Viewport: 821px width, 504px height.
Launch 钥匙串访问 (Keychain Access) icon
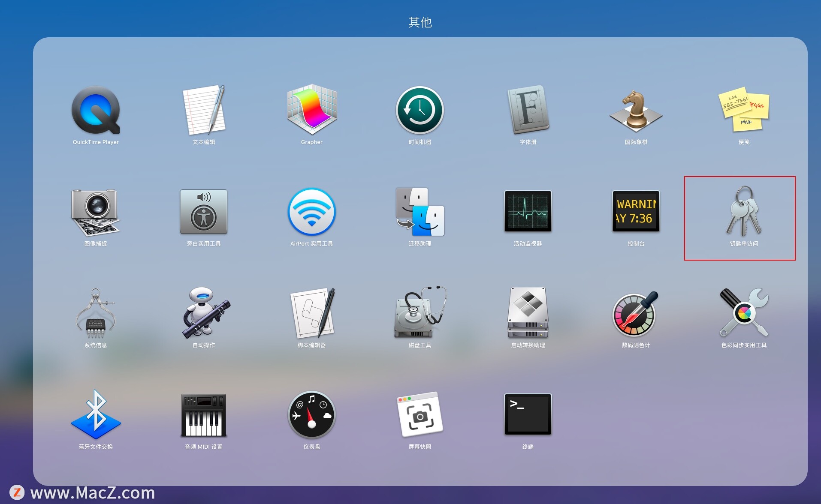point(744,211)
